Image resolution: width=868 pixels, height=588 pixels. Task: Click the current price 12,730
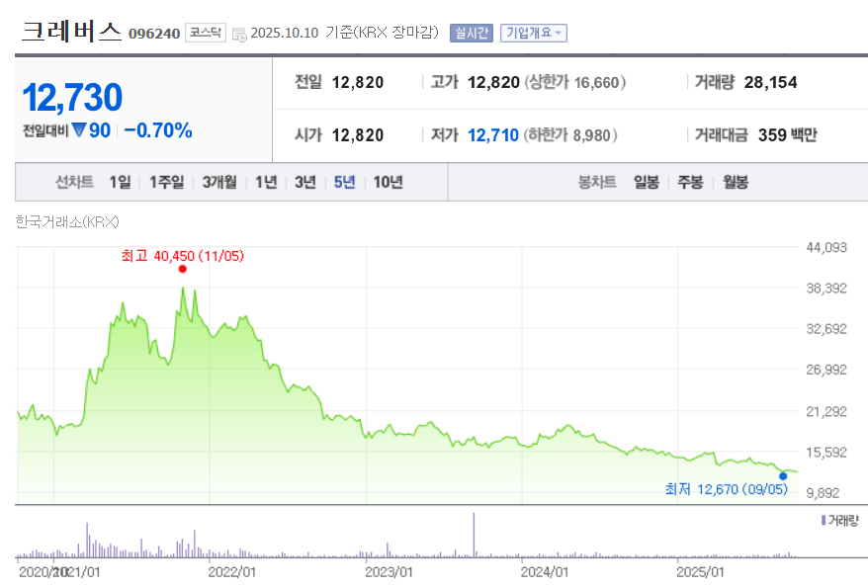click(72, 98)
